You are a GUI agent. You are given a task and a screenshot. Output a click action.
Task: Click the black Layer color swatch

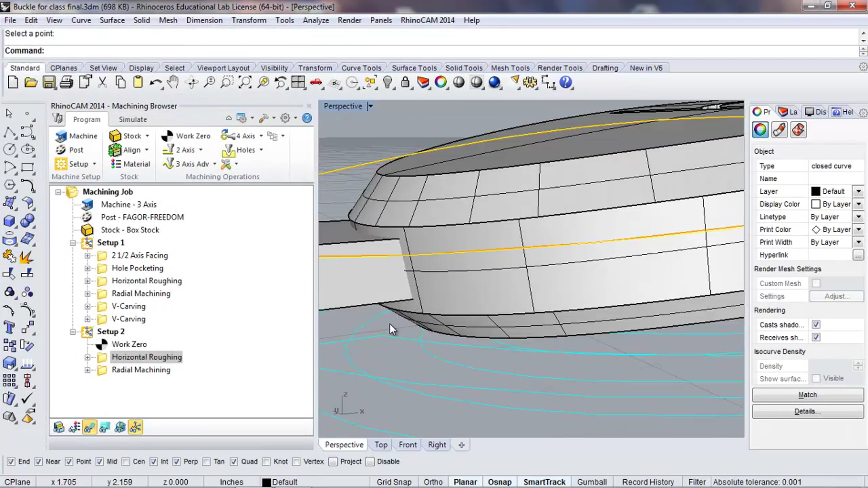816,191
